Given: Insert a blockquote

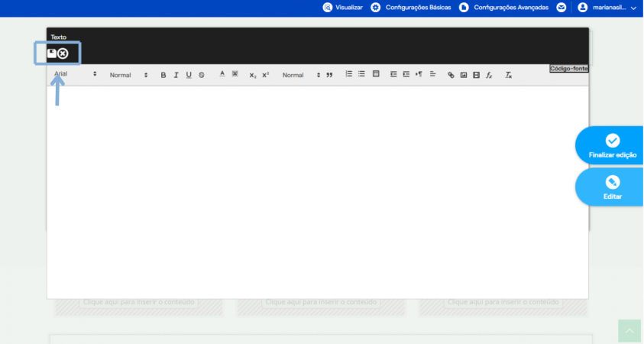Looking at the screenshot, I should (x=329, y=75).
